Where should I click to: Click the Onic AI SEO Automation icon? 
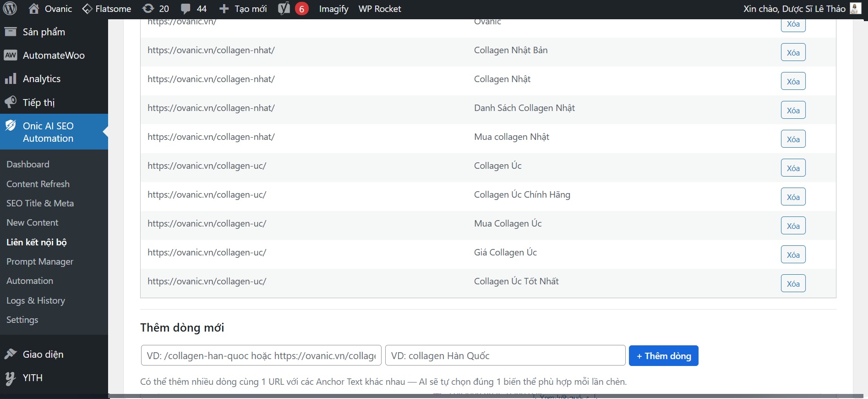tap(11, 126)
